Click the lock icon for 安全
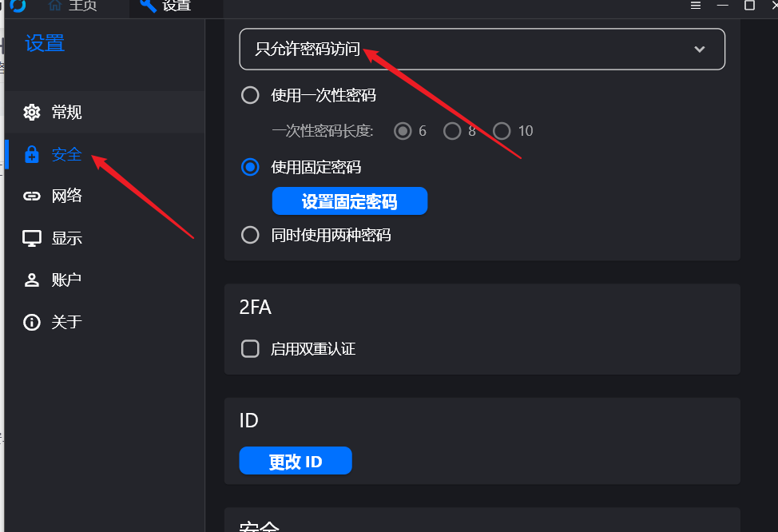778x532 pixels. coord(32,154)
